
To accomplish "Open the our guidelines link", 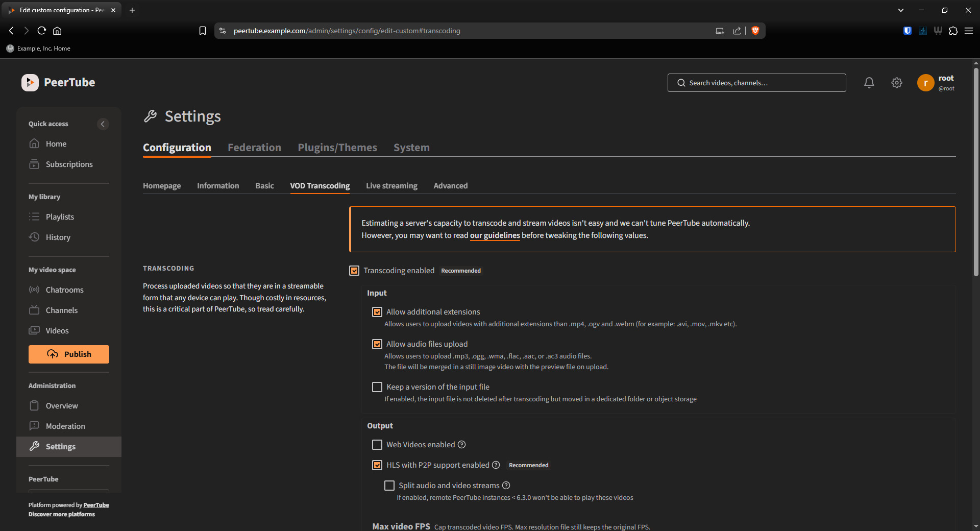I will [495, 235].
